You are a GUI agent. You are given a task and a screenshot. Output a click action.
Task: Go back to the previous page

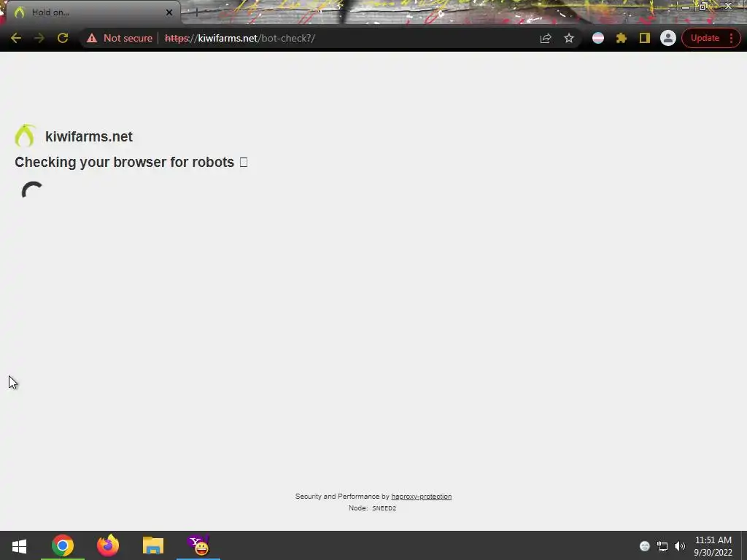coord(16,38)
